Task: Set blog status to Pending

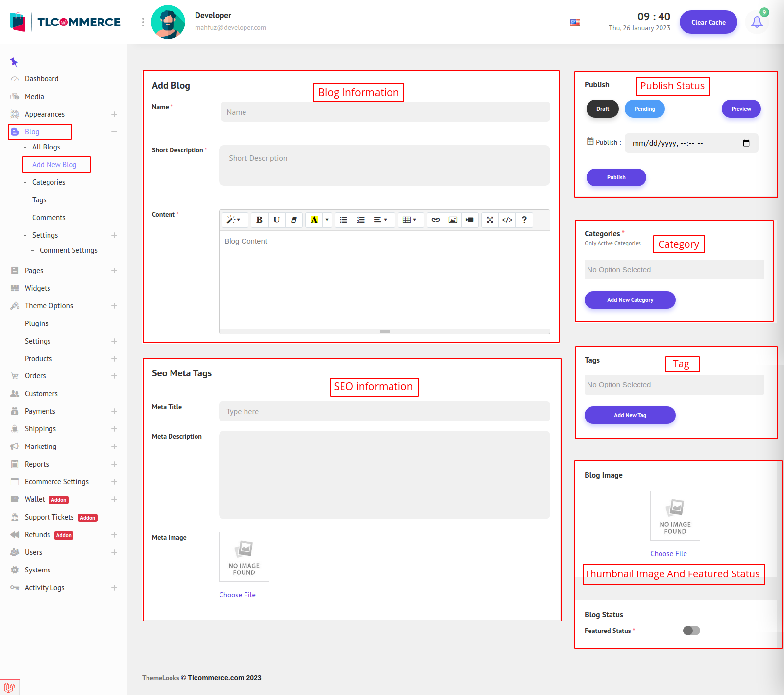Action: click(x=644, y=109)
